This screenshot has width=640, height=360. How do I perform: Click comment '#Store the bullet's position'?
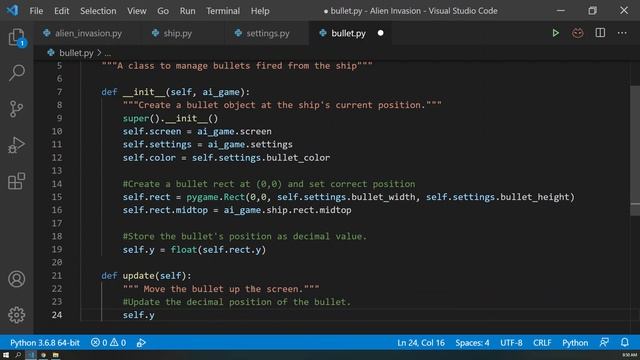tap(244, 236)
